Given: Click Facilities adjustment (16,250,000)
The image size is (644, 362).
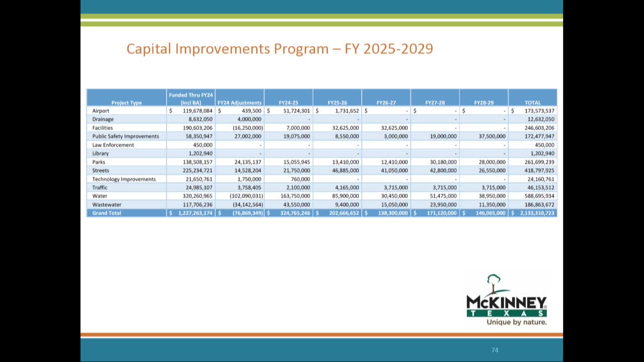Looking at the screenshot, I should coord(248,128).
